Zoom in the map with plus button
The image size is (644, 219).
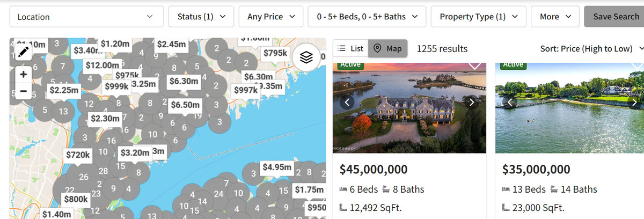(x=23, y=74)
